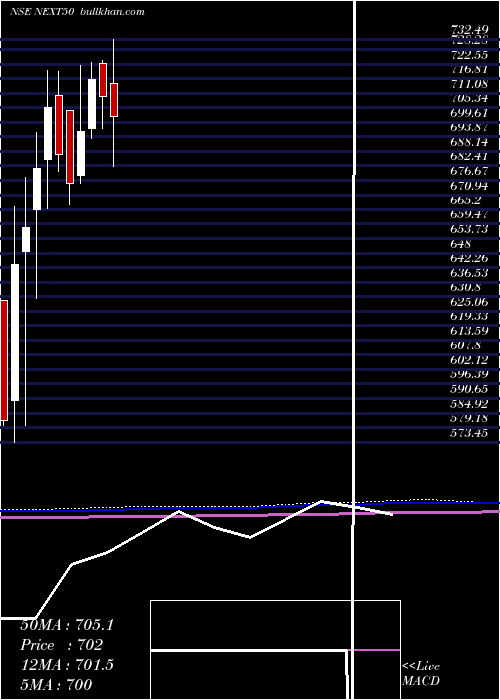Click the 613.59 price axis value
The width and height of the screenshot is (500, 700).
point(470,331)
